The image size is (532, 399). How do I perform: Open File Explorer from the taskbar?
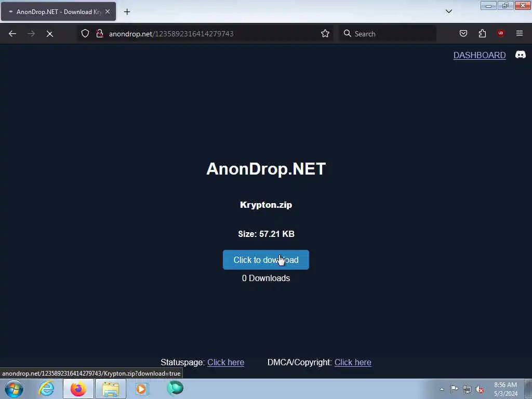(111, 389)
